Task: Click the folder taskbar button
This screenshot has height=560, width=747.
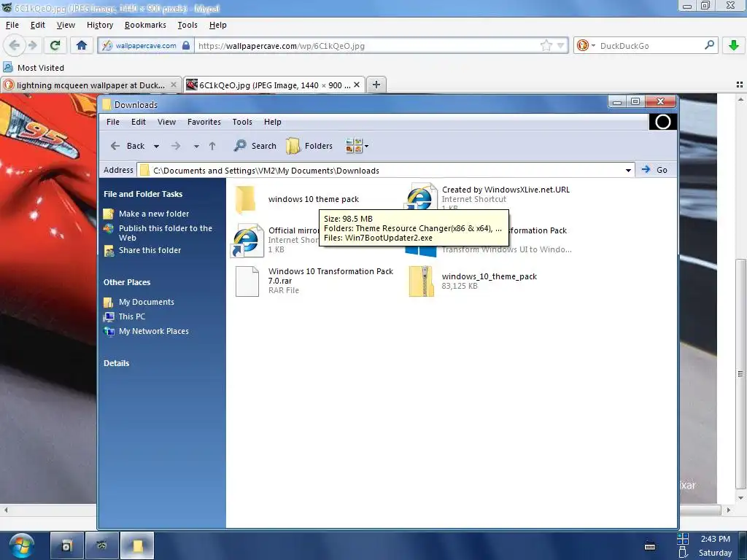Action: pyautogui.click(x=137, y=545)
